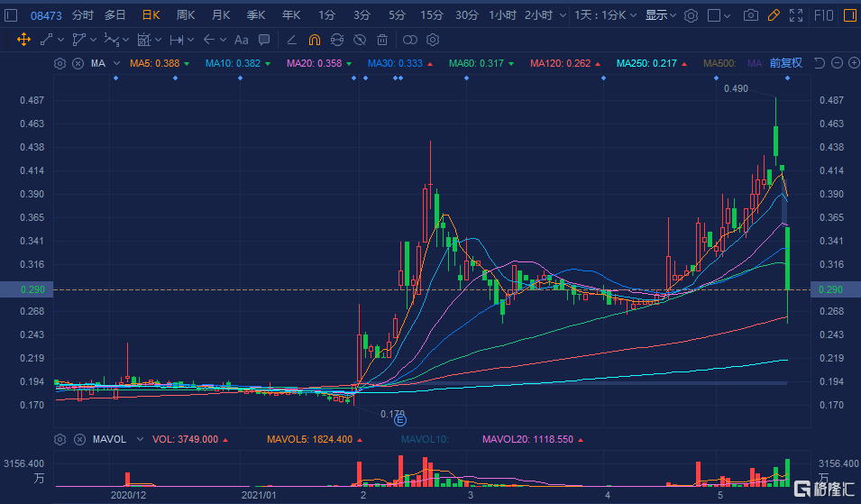This screenshot has width=861, height=504.
Task: Click the 前复权 adjustment button
Action: (785, 63)
